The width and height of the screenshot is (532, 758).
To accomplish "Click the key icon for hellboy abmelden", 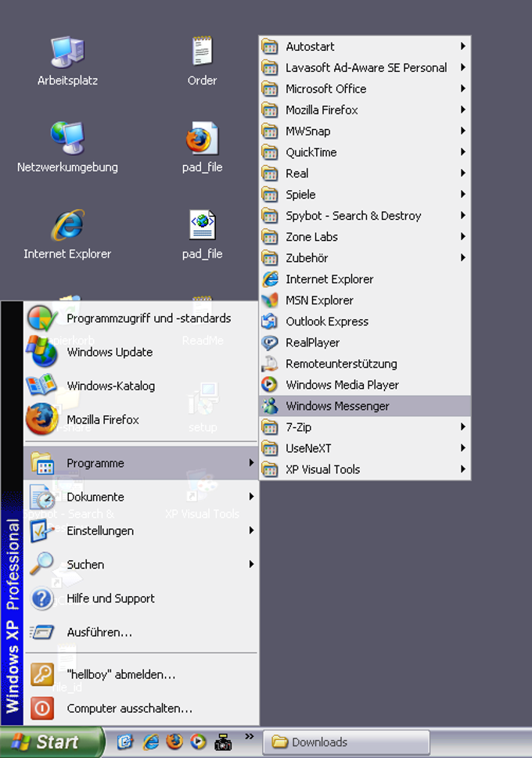I will coord(42,674).
